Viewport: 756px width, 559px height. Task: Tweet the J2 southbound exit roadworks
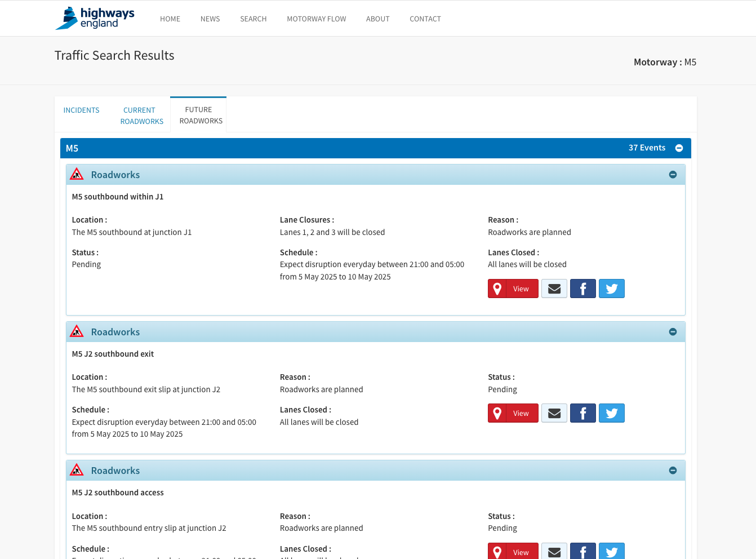612,413
